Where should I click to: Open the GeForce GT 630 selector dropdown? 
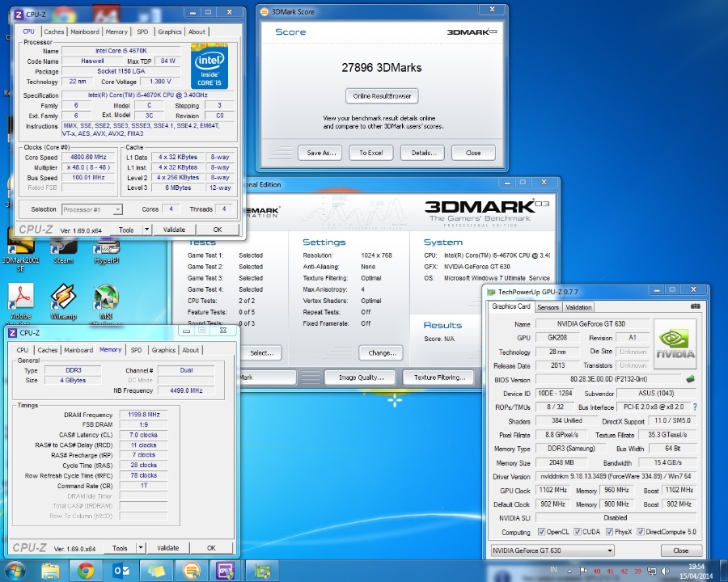[552, 550]
